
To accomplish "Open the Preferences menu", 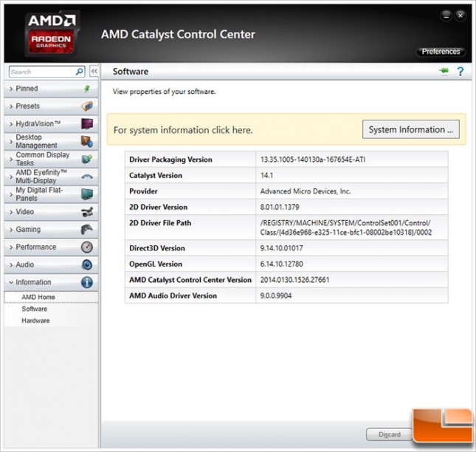I will tap(441, 52).
